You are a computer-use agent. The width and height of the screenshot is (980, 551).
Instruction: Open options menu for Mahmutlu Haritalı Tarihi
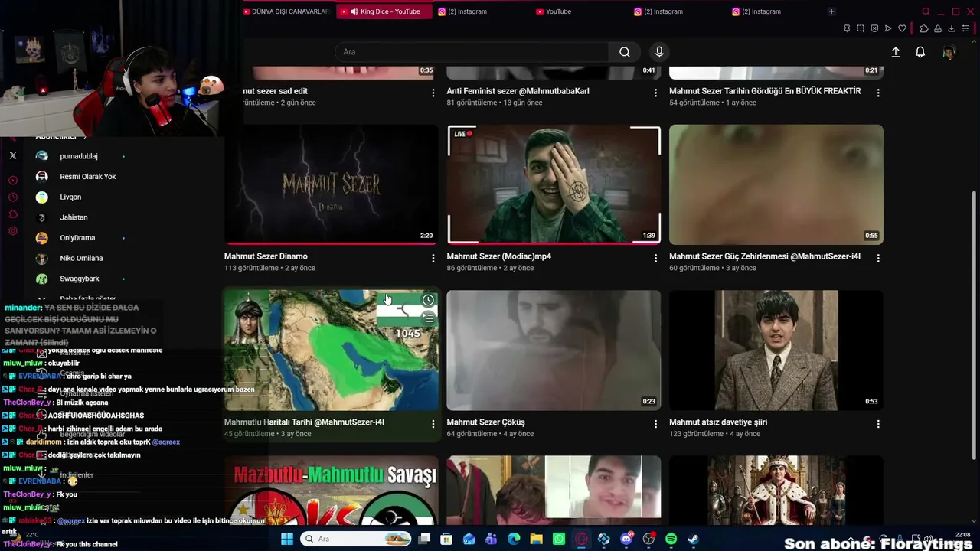point(433,423)
